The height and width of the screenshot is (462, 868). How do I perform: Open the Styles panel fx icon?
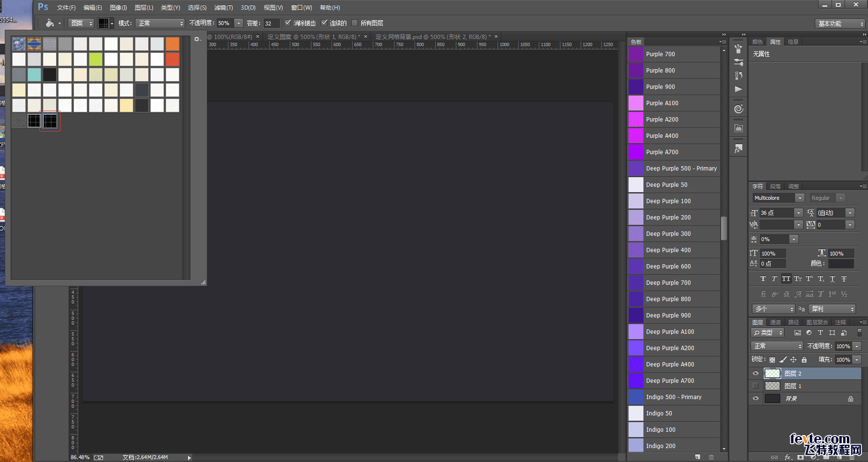738,149
